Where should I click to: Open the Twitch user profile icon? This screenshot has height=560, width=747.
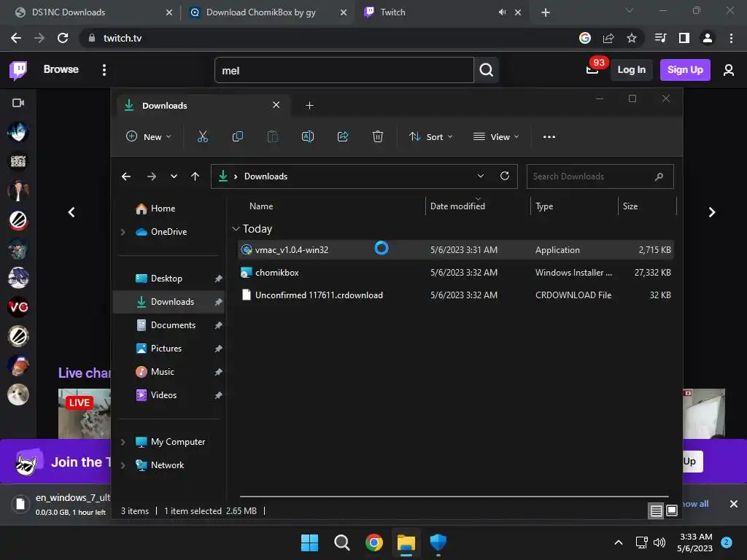[x=728, y=70]
